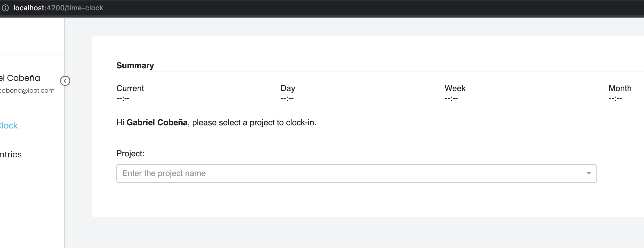Screen dimensions: 644x248
Task: Click the site info icon in address bar
Action: point(5,8)
